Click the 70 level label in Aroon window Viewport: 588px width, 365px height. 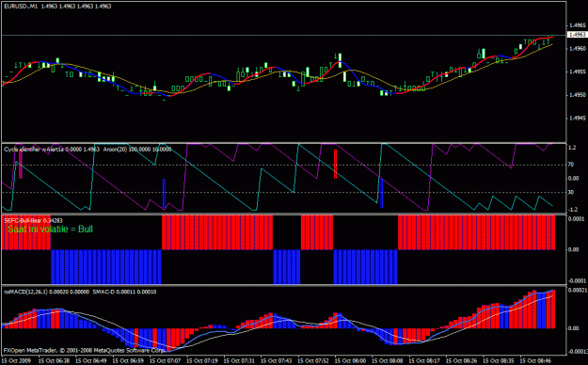(571, 165)
